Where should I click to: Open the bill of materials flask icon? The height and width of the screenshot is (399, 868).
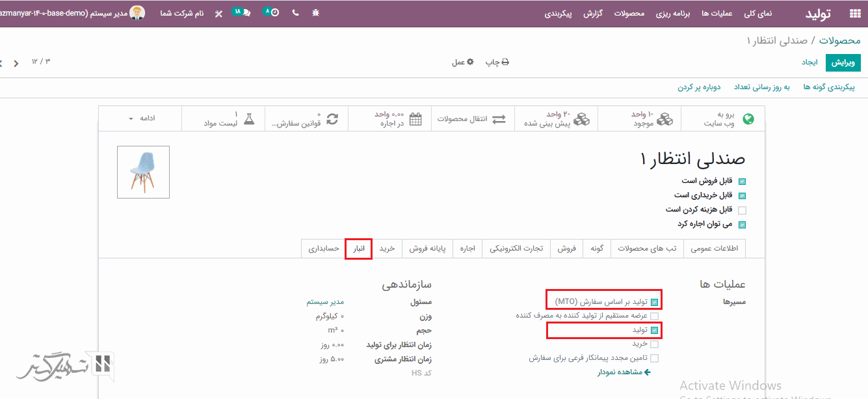(x=249, y=119)
